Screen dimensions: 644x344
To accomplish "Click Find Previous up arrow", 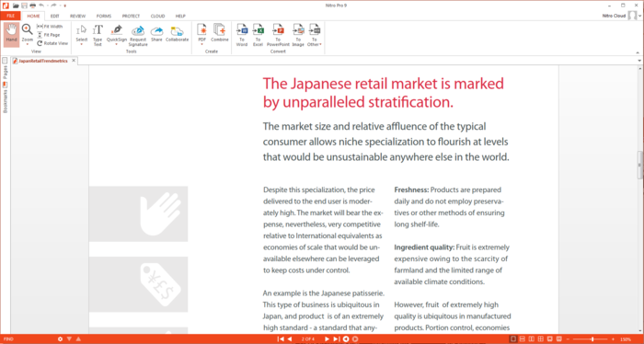I will point(77,339).
